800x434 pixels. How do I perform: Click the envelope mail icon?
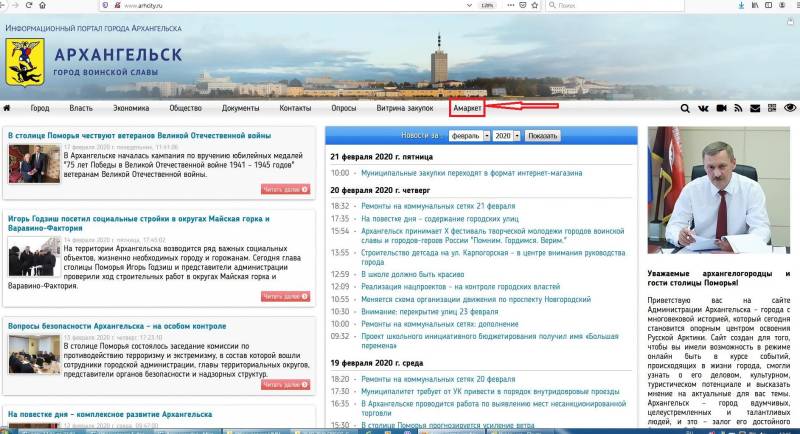click(x=755, y=108)
